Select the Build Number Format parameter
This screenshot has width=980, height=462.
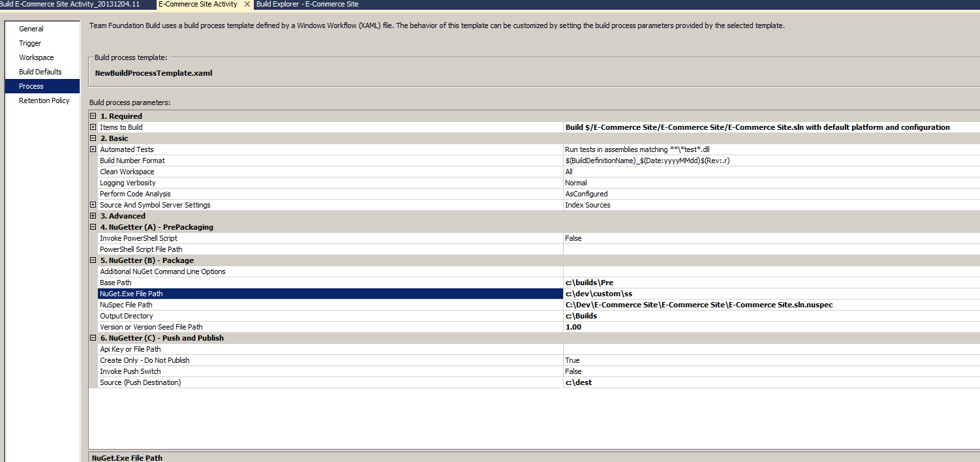[330, 161]
